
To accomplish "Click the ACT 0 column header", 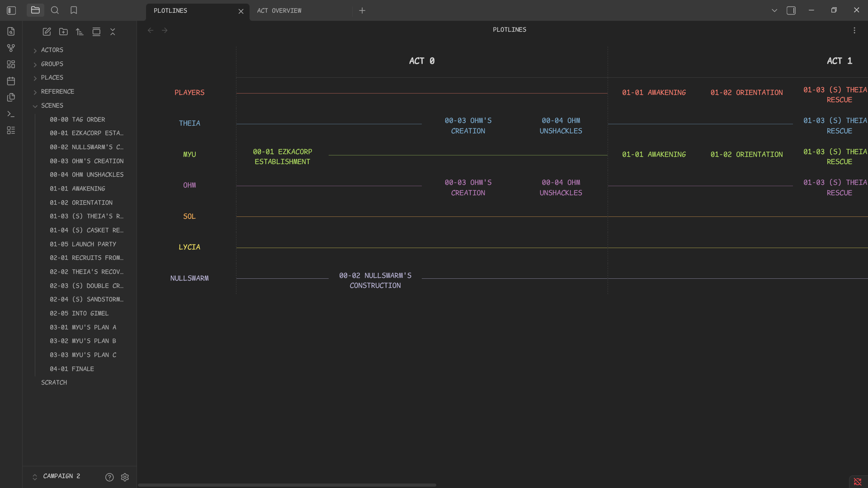I will [422, 61].
